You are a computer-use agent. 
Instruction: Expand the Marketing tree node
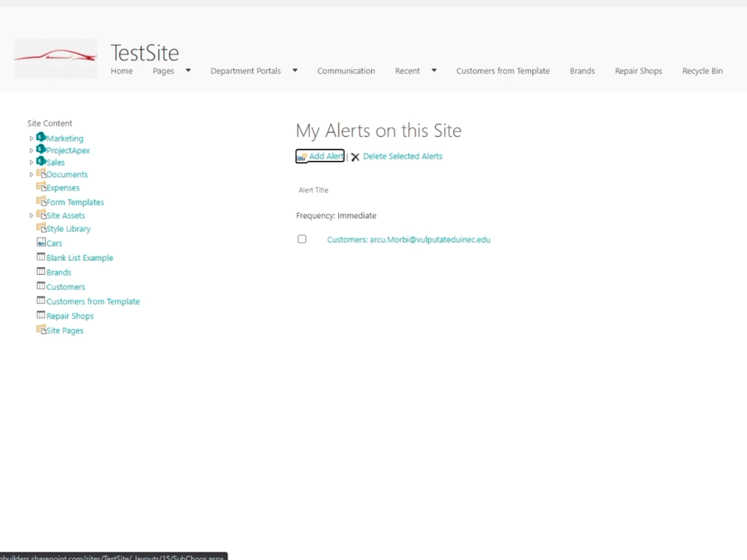(x=32, y=138)
